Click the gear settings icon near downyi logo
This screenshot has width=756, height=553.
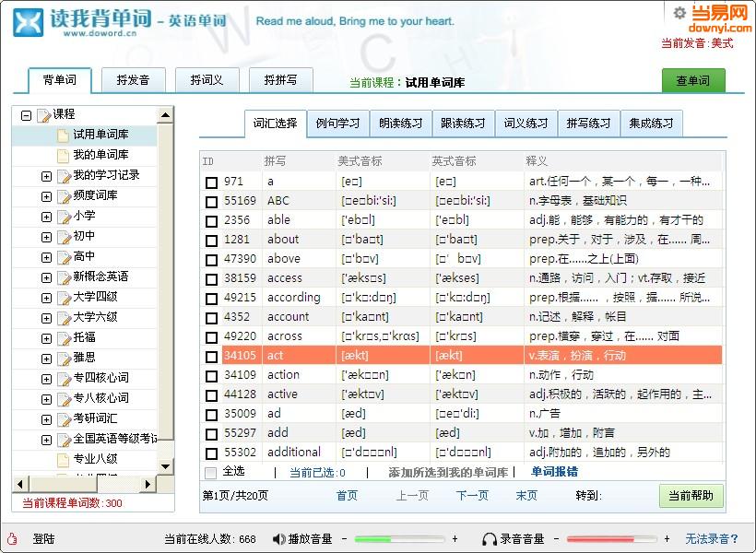[679, 11]
